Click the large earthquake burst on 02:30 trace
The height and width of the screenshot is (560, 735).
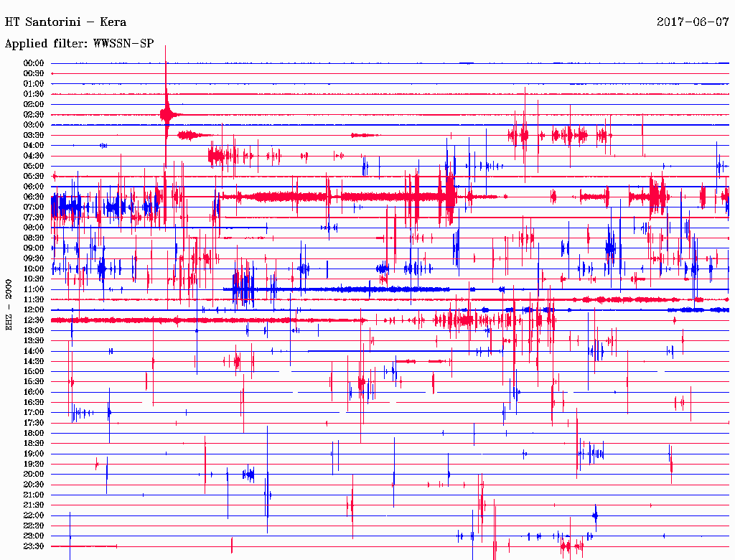167,114
